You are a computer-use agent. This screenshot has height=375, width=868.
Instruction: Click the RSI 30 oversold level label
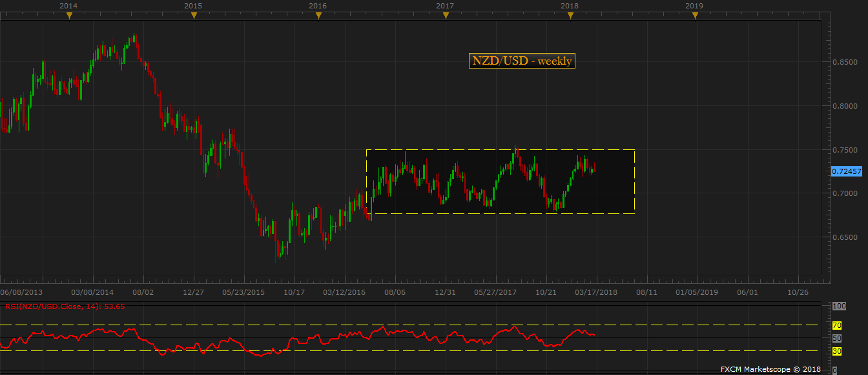tap(837, 351)
